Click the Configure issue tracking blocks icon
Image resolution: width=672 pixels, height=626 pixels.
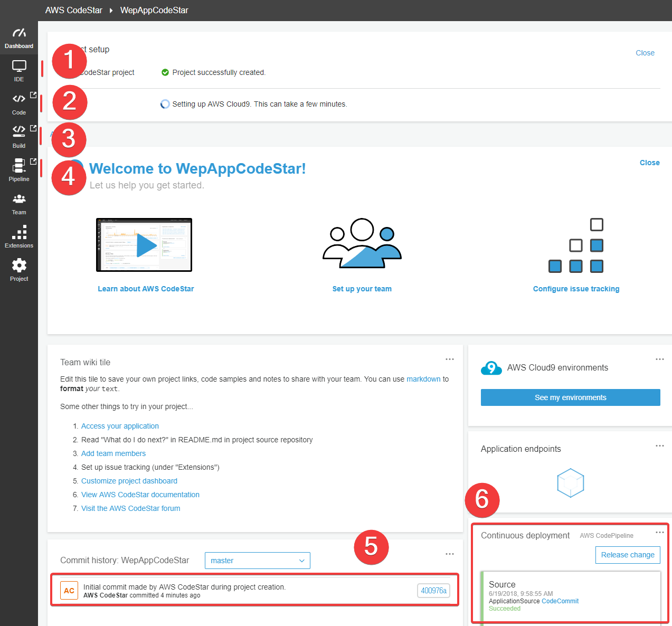[576, 245]
